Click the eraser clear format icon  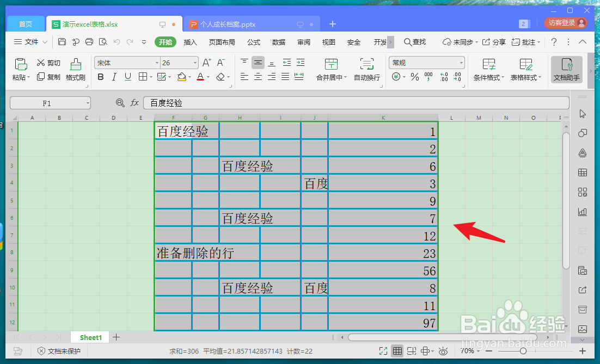[x=221, y=77]
